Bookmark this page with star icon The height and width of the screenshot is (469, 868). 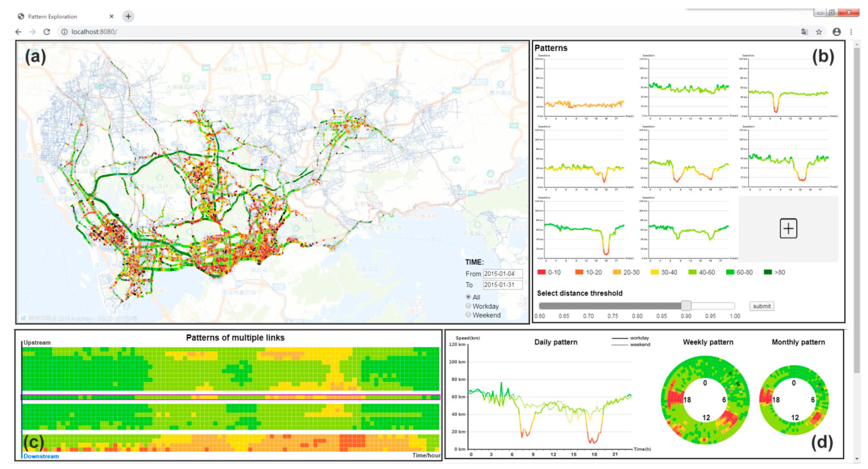click(x=819, y=32)
